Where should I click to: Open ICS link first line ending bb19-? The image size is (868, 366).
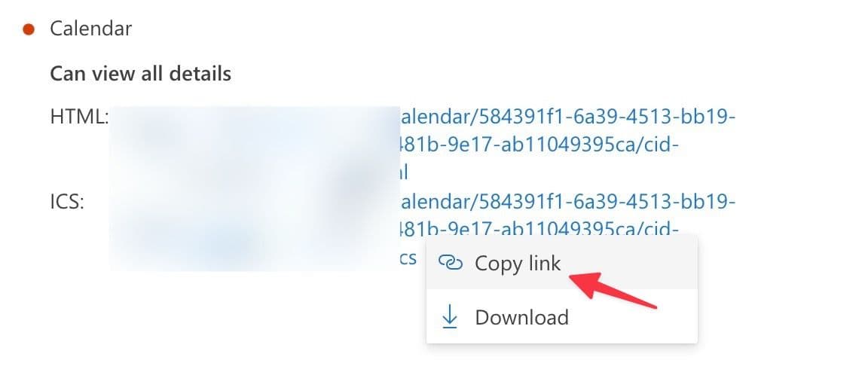tap(567, 202)
